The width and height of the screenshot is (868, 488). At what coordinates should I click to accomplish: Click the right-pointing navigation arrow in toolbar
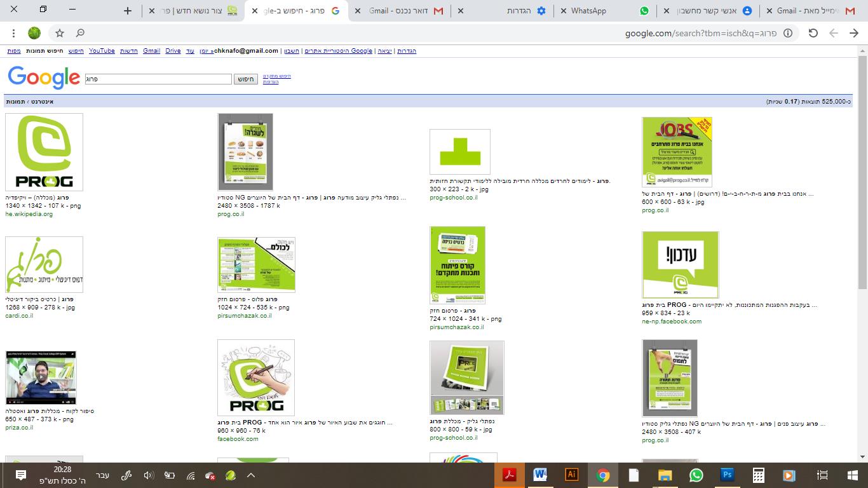[854, 33]
